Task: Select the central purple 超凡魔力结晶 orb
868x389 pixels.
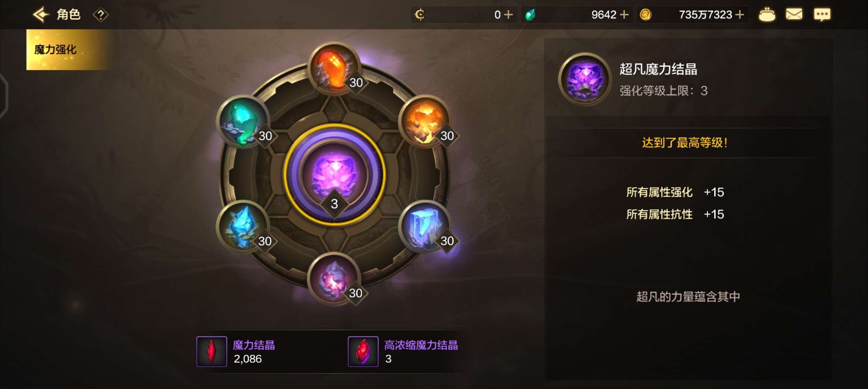Action: (334, 175)
